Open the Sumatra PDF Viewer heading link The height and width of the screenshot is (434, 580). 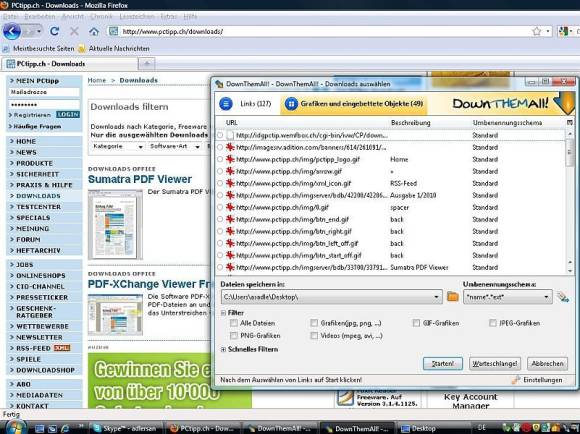tap(140, 179)
